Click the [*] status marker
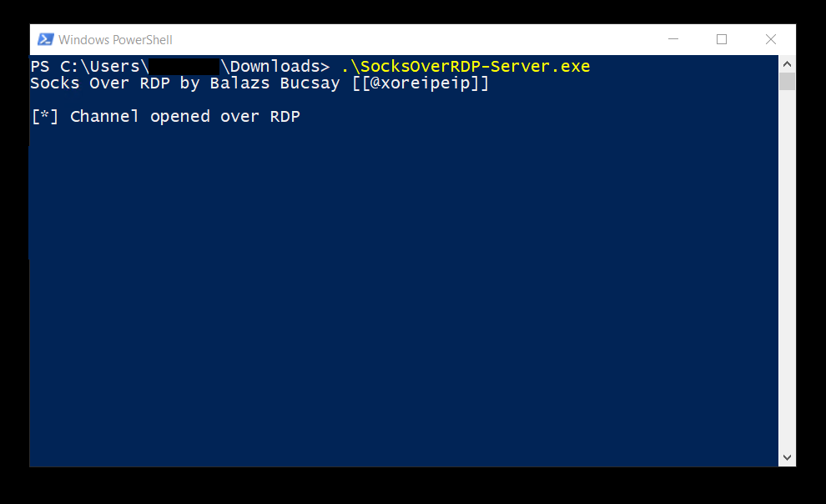The height and width of the screenshot is (504, 826). click(45, 117)
